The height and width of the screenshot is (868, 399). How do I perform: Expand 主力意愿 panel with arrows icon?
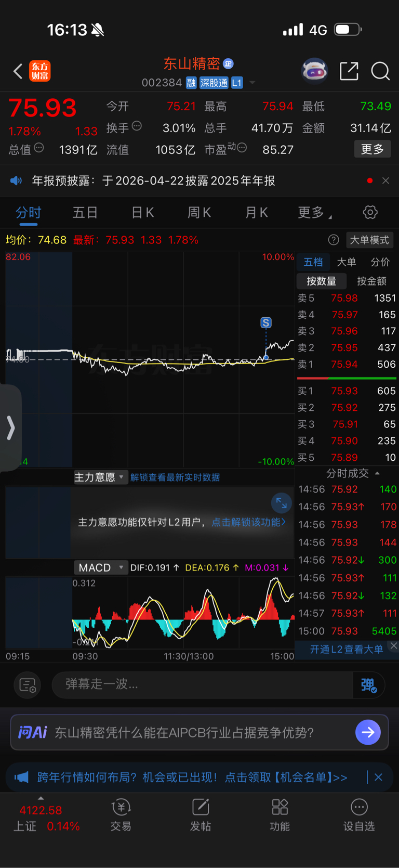[281, 503]
